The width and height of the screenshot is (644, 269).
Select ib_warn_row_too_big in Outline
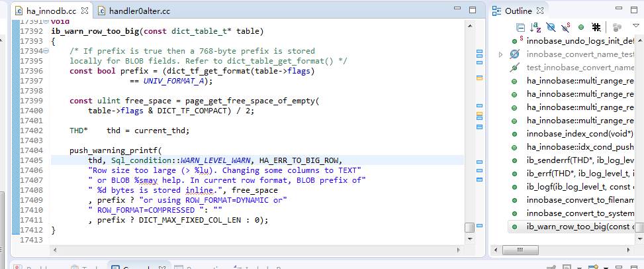coord(580,227)
